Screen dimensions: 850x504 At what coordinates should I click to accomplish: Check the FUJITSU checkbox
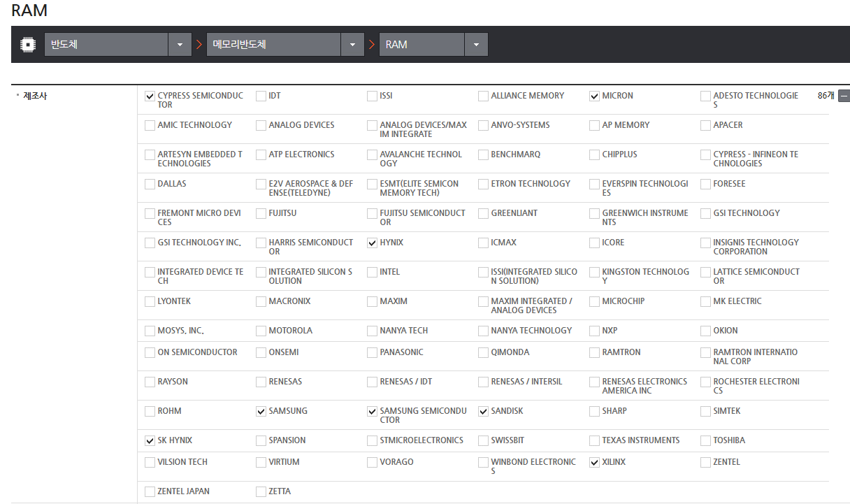click(261, 213)
